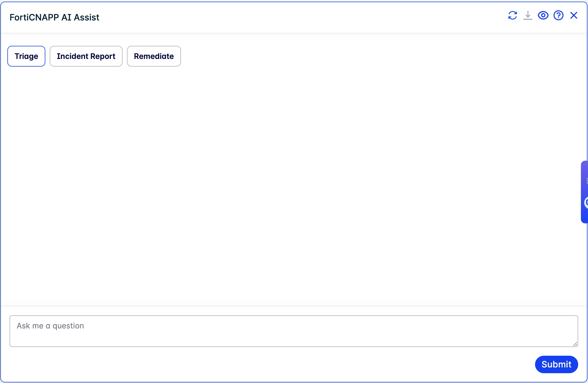Image resolution: width=588 pixels, height=383 pixels.
Task: Click the textarea resize handle corner
Action: coord(575,344)
